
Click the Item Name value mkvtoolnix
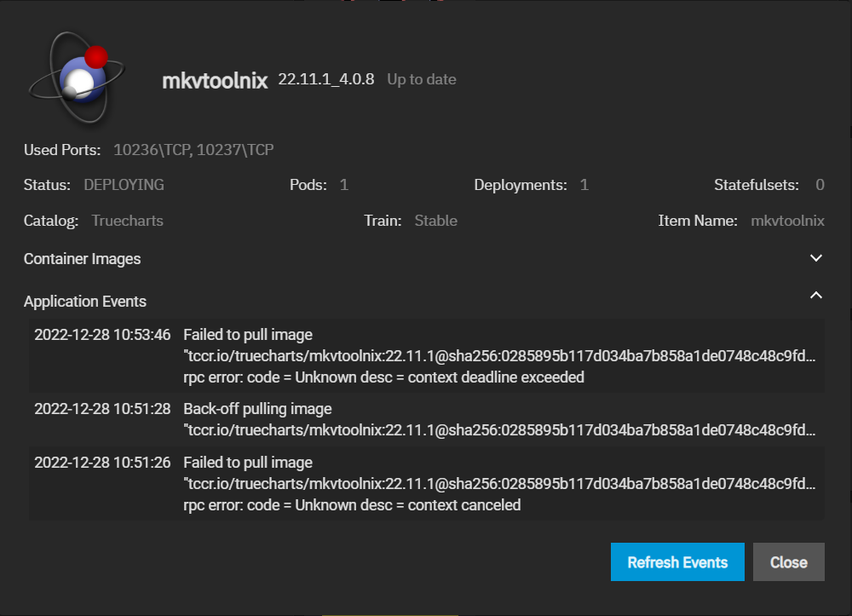(x=787, y=221)
